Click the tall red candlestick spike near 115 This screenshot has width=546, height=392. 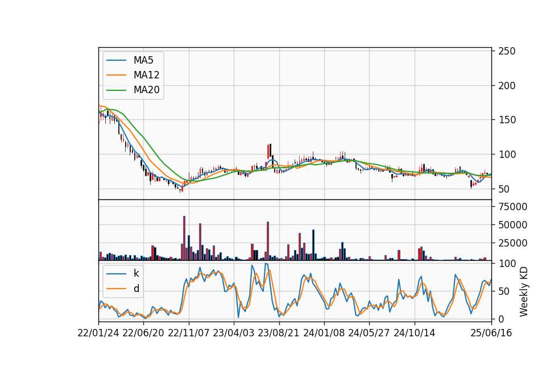tap(268, 151)
